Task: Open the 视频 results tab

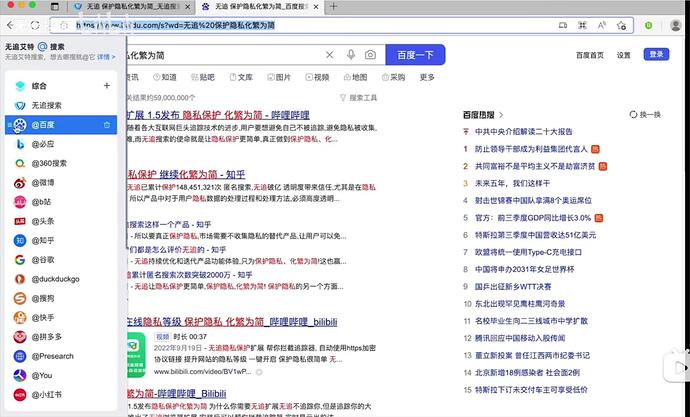Action: (x=316, y=77)
